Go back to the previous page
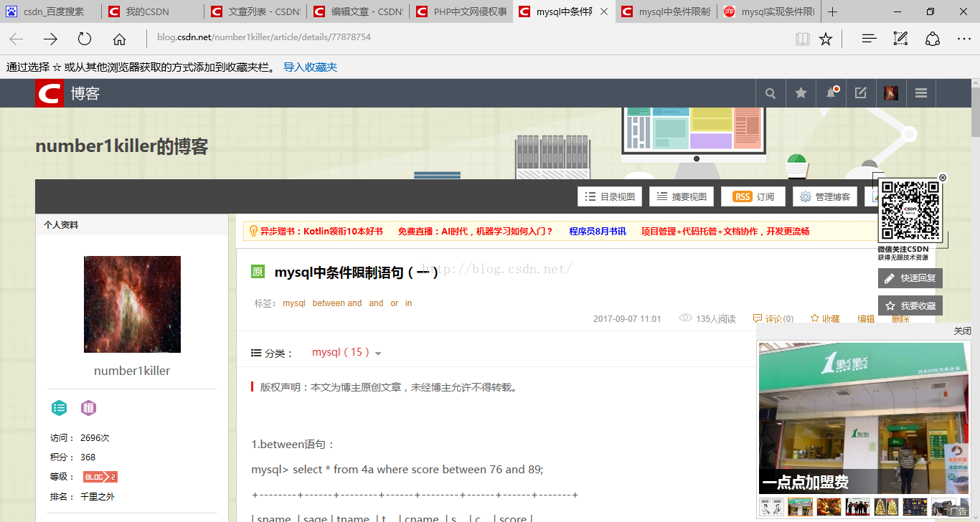This screenshot has width=980, height=522. [17, 39]
